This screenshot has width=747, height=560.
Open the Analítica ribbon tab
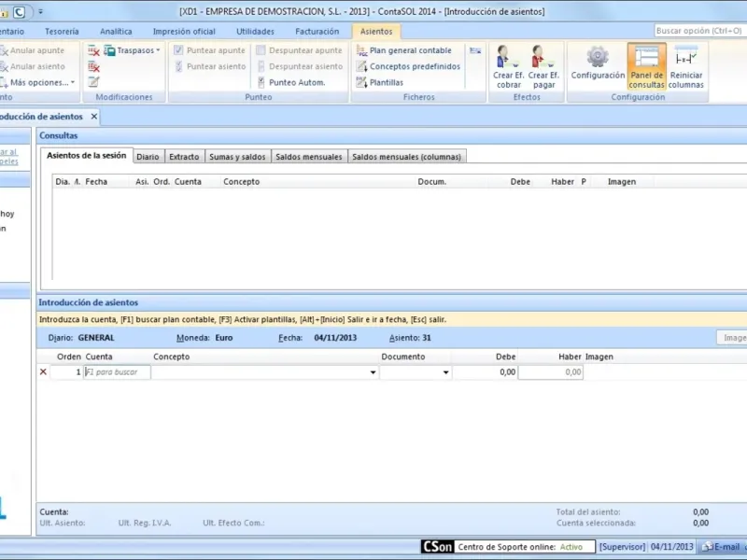116,32
